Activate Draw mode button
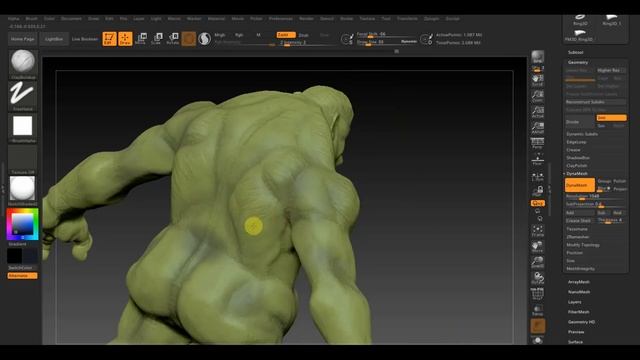640x360 pixels. (x=125, y=39)
